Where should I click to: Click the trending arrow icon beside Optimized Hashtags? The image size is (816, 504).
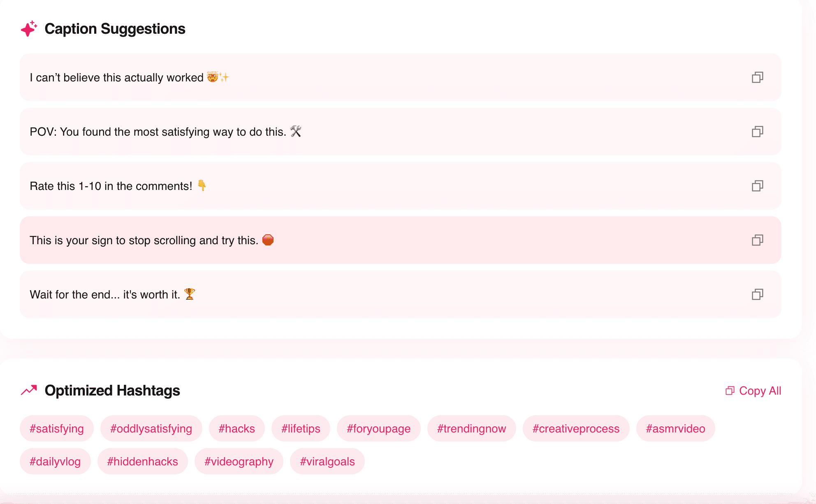tap(29, 390)
